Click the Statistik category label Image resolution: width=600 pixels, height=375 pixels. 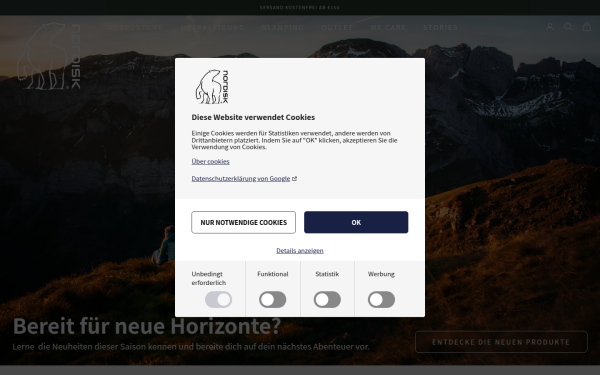327,274
